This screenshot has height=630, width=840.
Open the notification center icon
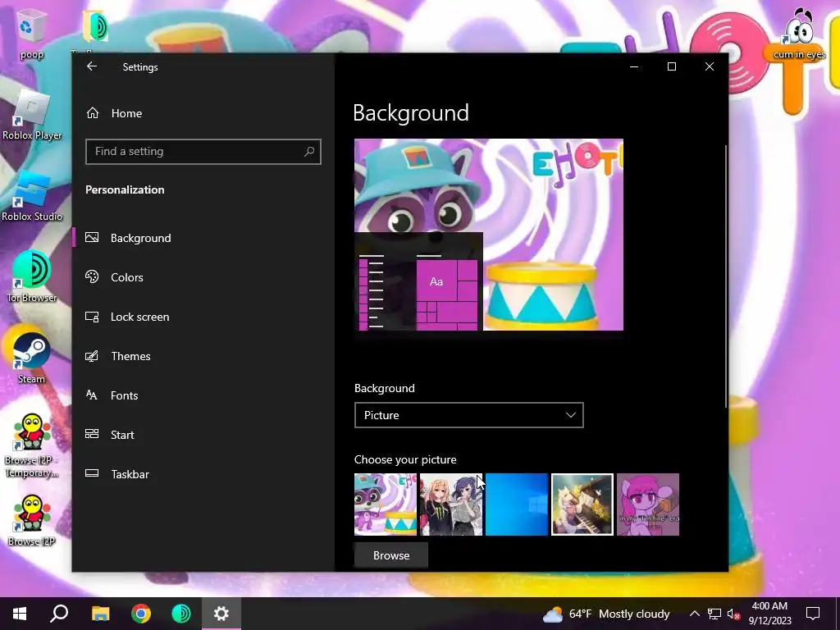click(813, 614)
